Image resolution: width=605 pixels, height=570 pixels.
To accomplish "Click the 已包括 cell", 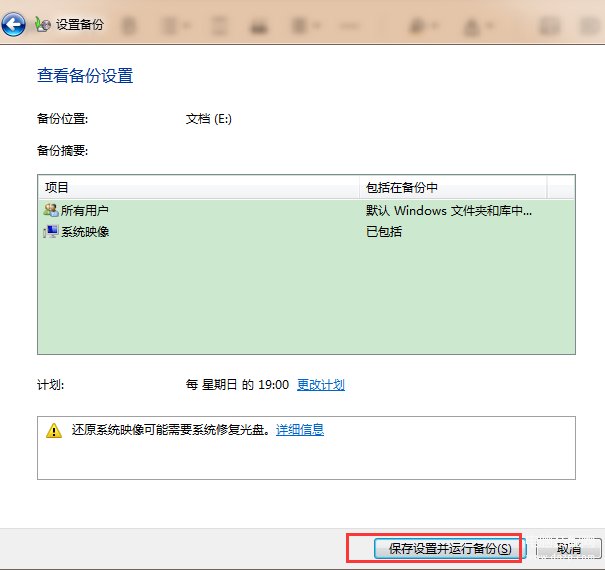I will click(384, 232).
